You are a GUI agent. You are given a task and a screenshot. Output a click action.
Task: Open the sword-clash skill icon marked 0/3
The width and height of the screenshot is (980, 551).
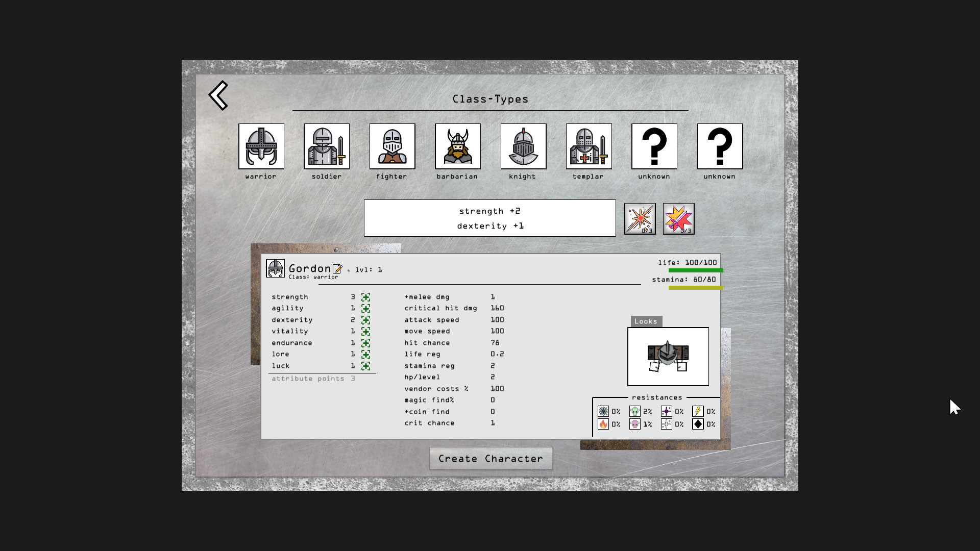679,218
